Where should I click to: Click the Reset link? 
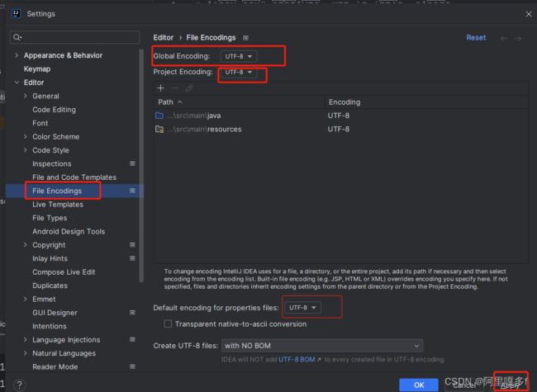click(x=476, y=38)
